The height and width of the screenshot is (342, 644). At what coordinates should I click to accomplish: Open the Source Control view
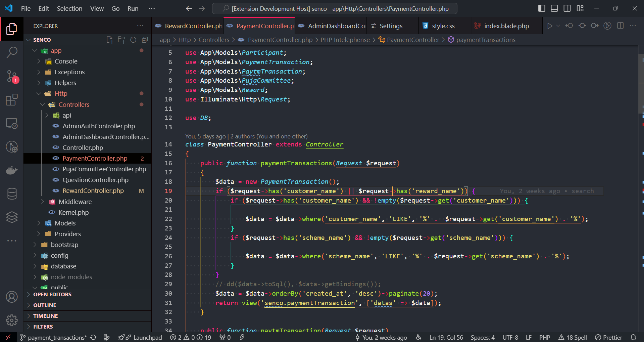point(12,76)
